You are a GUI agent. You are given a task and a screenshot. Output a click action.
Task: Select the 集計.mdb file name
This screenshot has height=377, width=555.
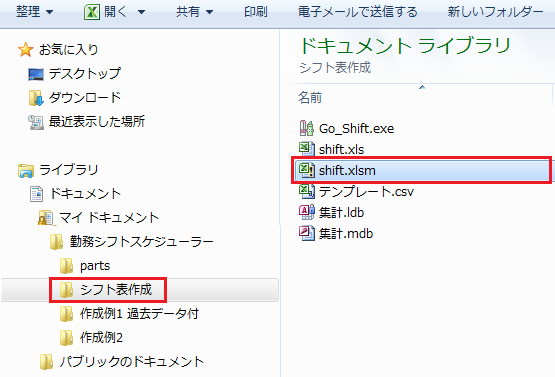(346, 234)
